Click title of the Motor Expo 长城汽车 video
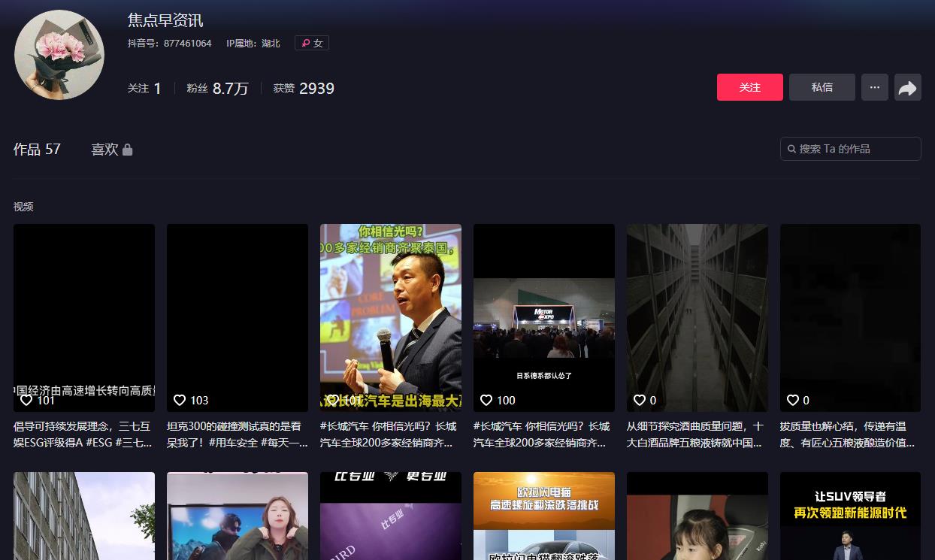The image size is (935, 560). tap(543, 434)
